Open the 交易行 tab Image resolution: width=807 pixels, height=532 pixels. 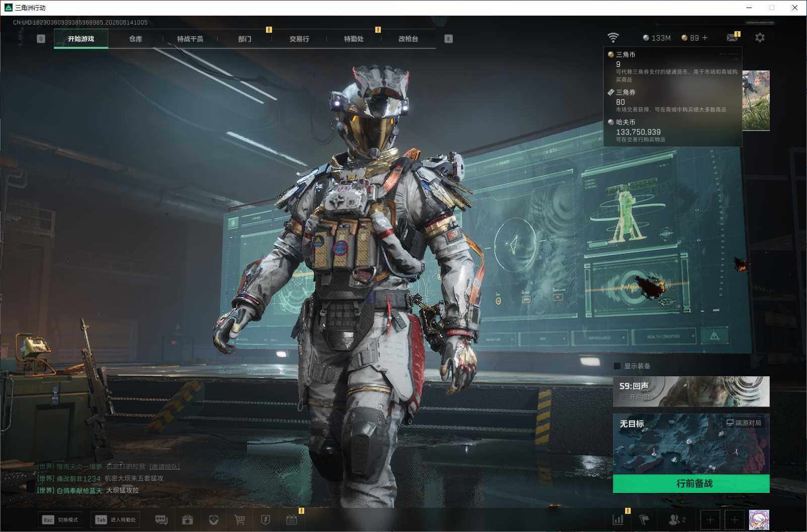coord(299,39)
